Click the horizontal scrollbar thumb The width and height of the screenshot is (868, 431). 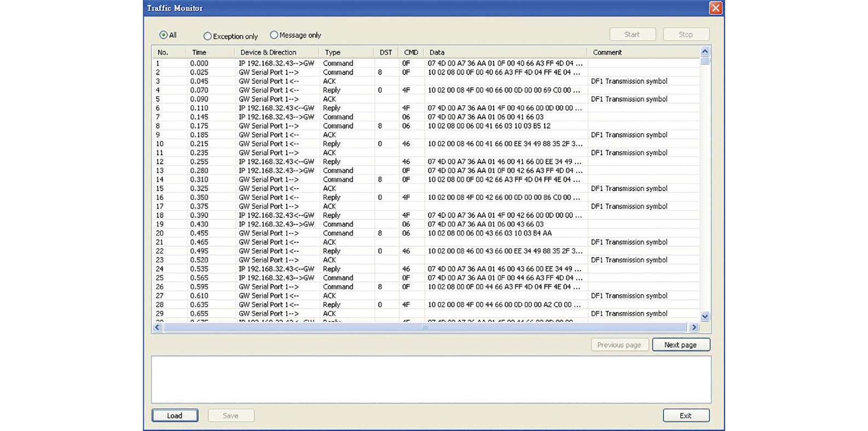pos(425,327)
